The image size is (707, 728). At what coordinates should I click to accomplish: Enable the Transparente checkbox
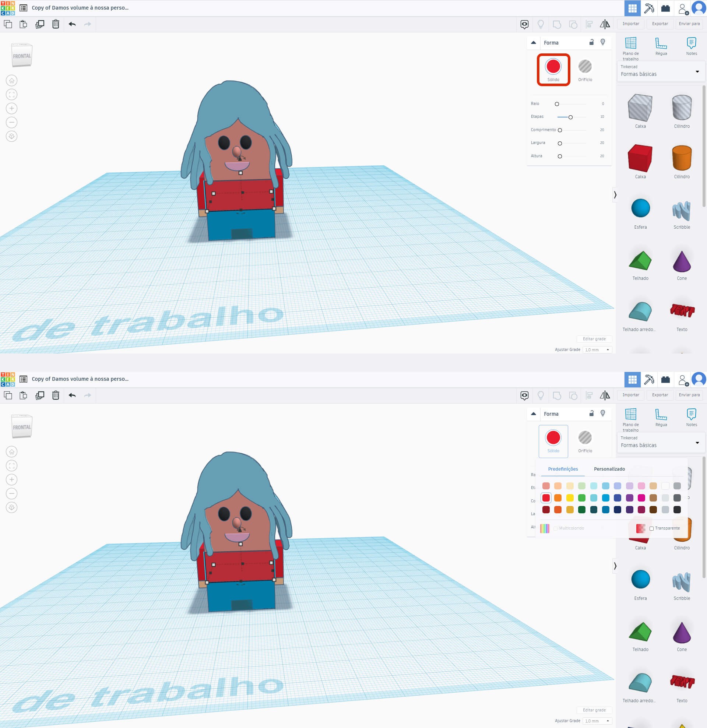(651, 528)
